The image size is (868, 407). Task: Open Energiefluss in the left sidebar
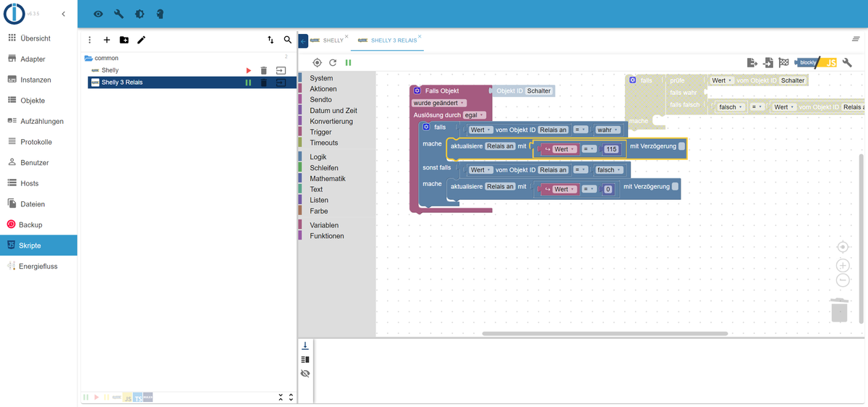(x=38, y=266)
